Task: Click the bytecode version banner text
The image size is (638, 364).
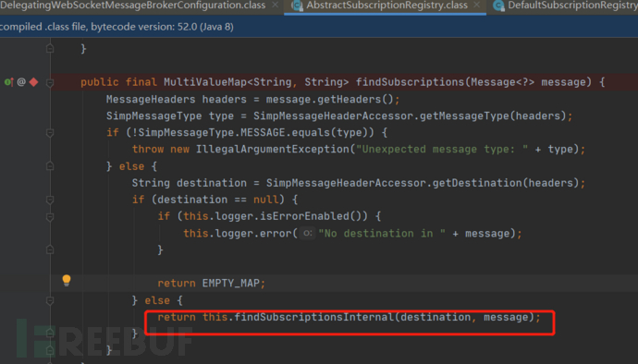Action: point(117,27)
